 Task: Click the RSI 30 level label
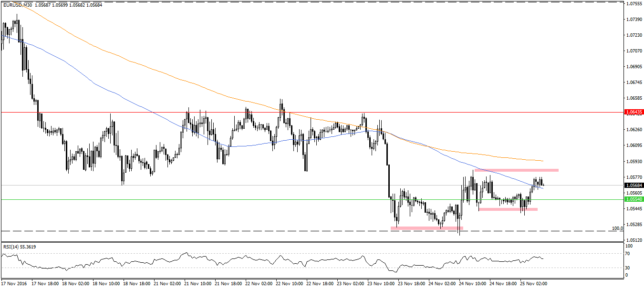pos(628,267)
